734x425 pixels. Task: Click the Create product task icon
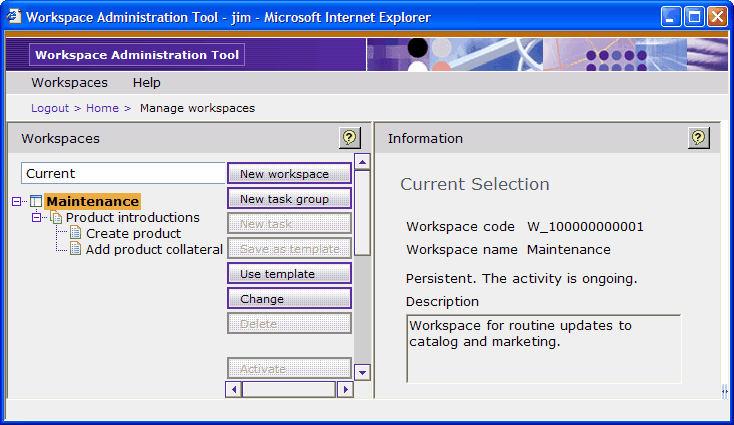[x=75, y=233]
